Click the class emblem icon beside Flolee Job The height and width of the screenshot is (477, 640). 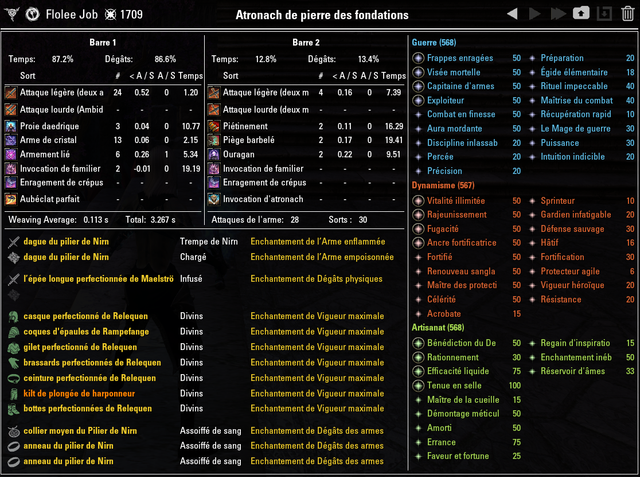click(x=32, y=15)
